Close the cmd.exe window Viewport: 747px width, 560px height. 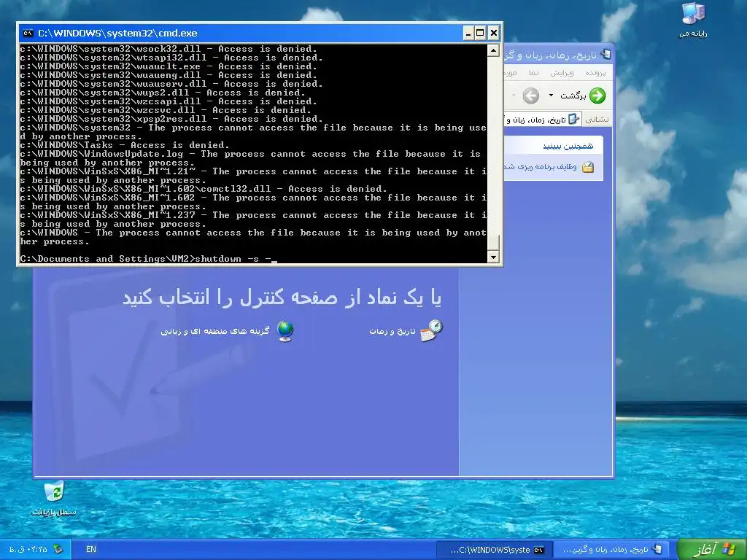tap(494, 33)
